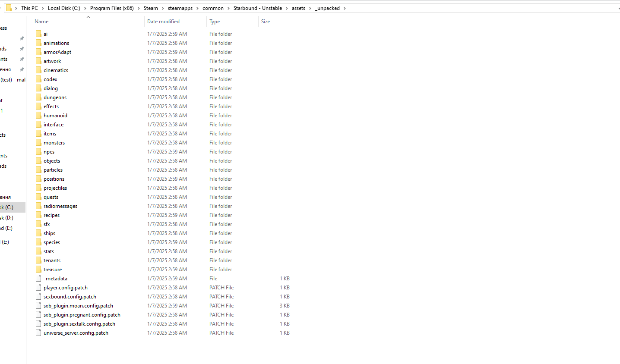The height and width of the screenshot is (364, 620).
Task: Click the artwork folder icon
Action: point(38,61)
